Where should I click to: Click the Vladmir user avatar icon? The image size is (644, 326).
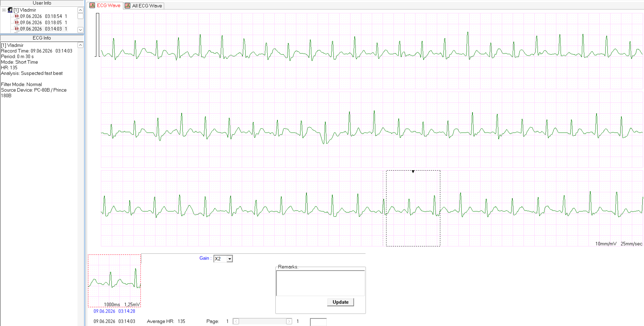[10, 10]
